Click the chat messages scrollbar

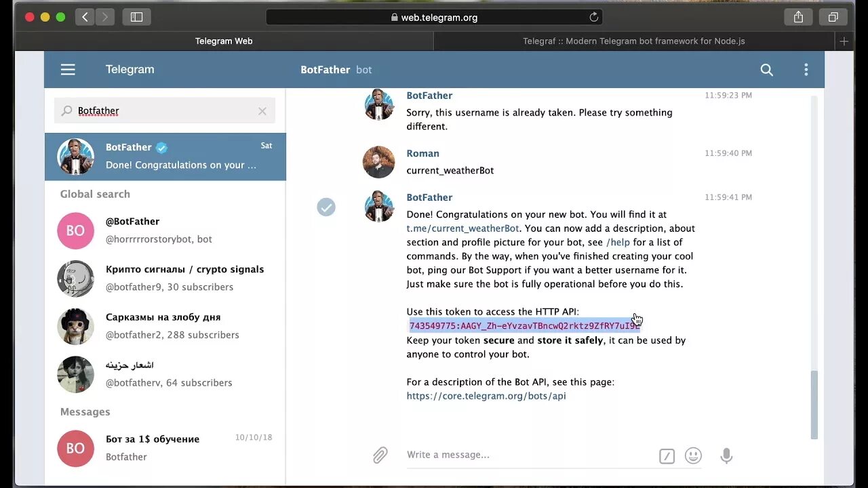pos(814,405)
